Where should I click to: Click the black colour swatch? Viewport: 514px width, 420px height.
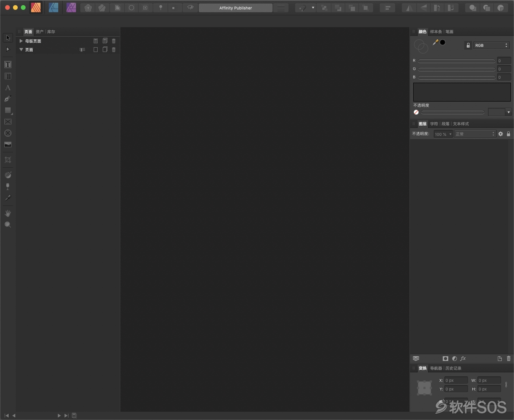(x=442, y=42)
